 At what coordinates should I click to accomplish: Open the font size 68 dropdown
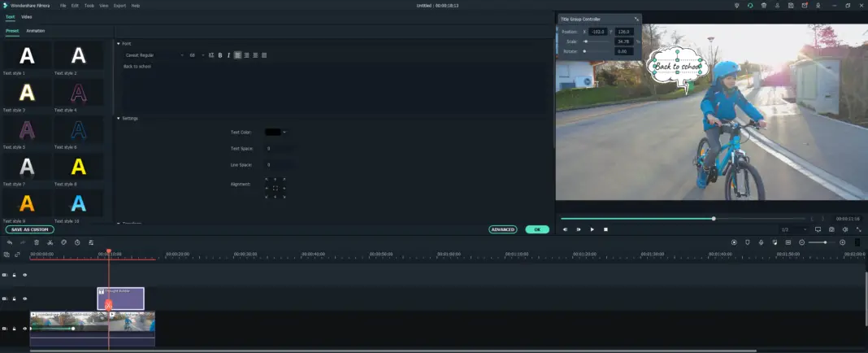tap(197, 55)
